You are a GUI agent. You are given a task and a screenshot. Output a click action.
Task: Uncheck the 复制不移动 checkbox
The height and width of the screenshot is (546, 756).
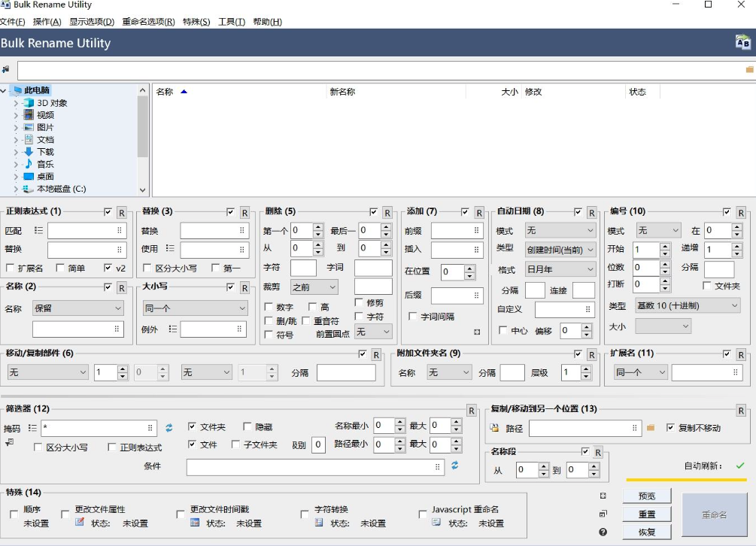(x=669, y=427)
